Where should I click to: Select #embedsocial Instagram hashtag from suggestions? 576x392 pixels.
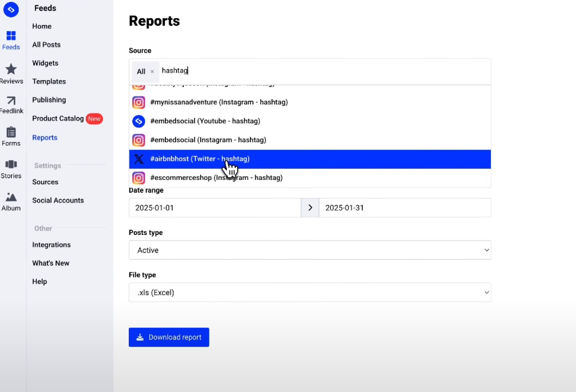coord(208,140)
